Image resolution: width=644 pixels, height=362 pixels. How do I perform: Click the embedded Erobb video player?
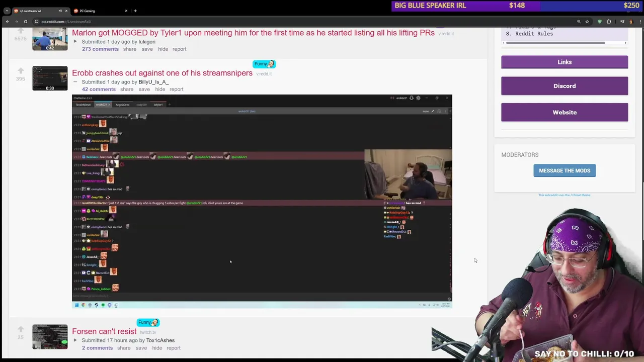262,201
